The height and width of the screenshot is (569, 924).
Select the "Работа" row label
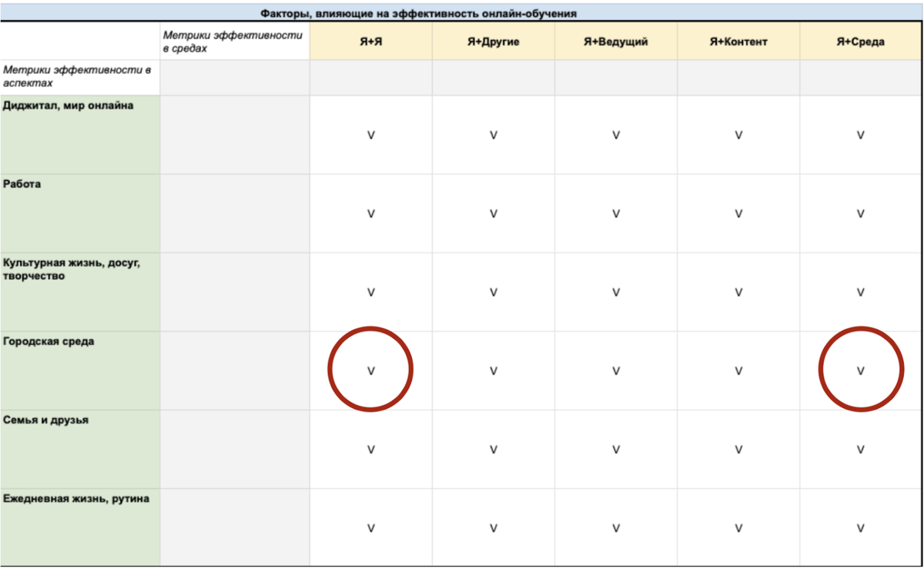point(80,213)
